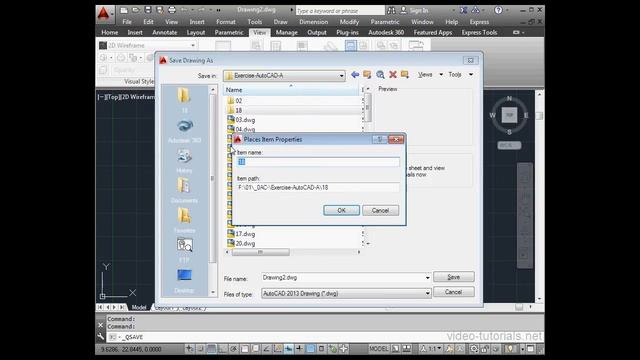640x360 pixels.
Task: Toggle Grid Display in status bar
Action: 211,349
